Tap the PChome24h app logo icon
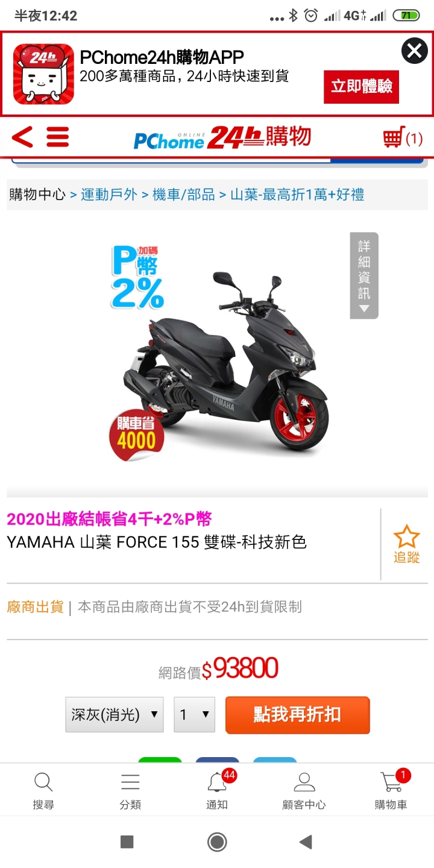The image size is (434, 868). (x=43, y=74)
